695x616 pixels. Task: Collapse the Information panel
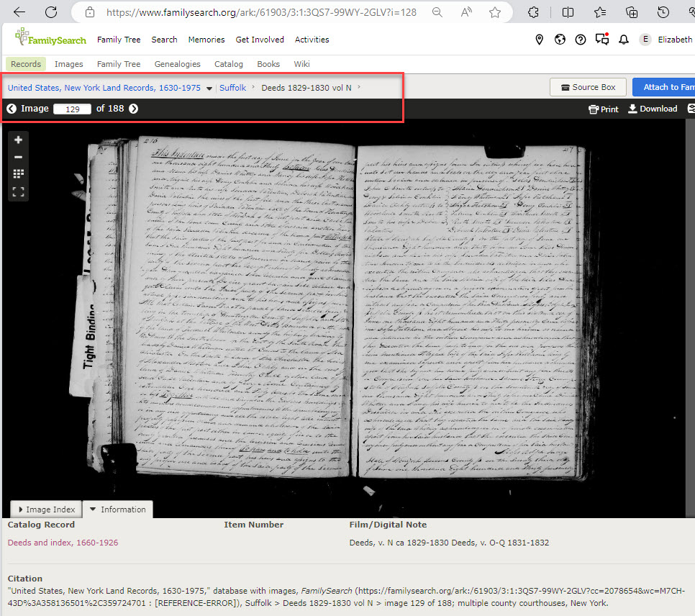118,509
